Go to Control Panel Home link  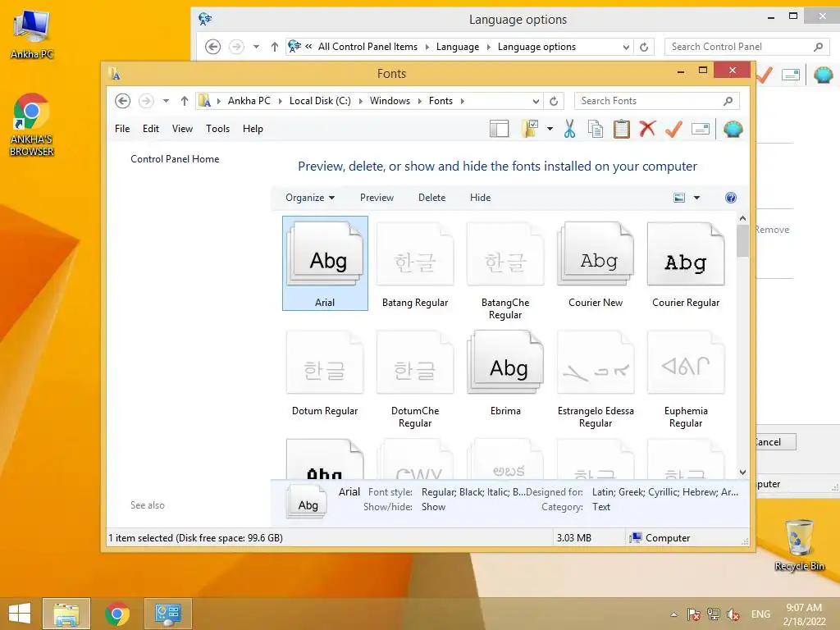(175, 159)
